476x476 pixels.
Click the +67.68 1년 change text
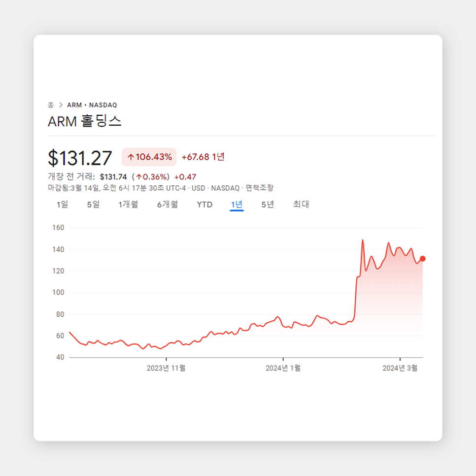[203, 157]
